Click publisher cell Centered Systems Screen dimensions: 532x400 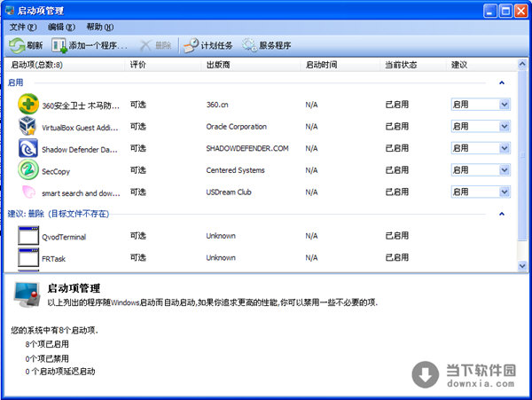236,170
